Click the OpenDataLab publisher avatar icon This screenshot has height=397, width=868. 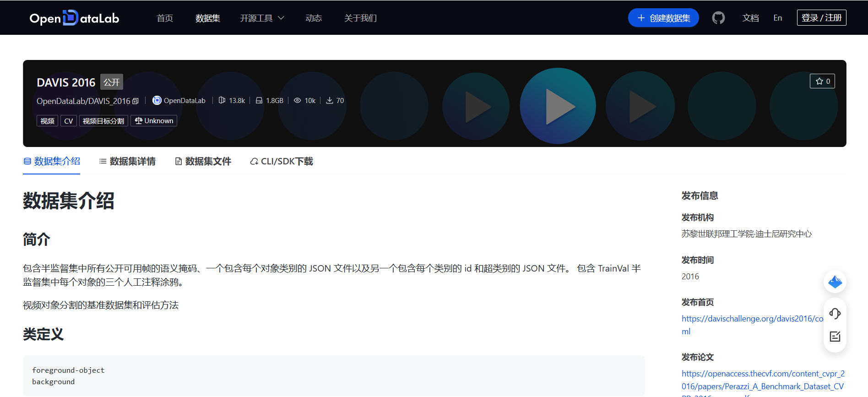(x=157, y=100)
